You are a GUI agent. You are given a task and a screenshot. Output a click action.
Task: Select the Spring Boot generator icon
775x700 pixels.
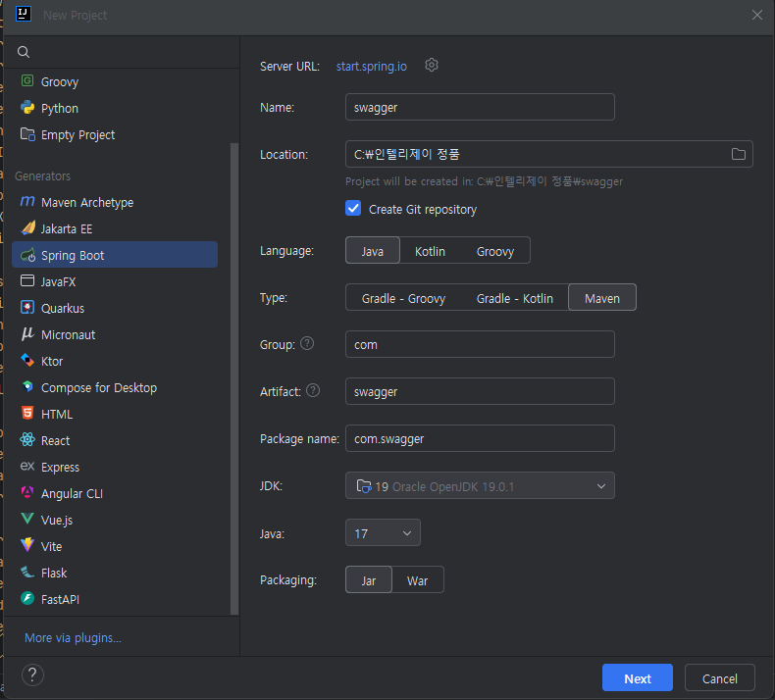[27, 255]
